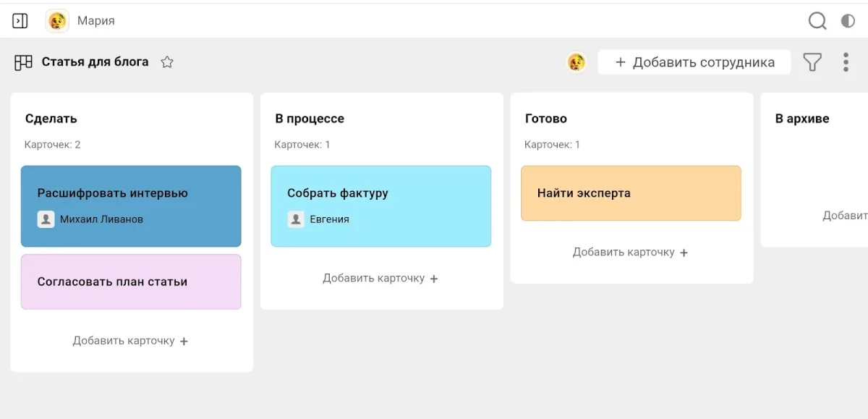Add a card in the В процессе column

click(380, 279)
